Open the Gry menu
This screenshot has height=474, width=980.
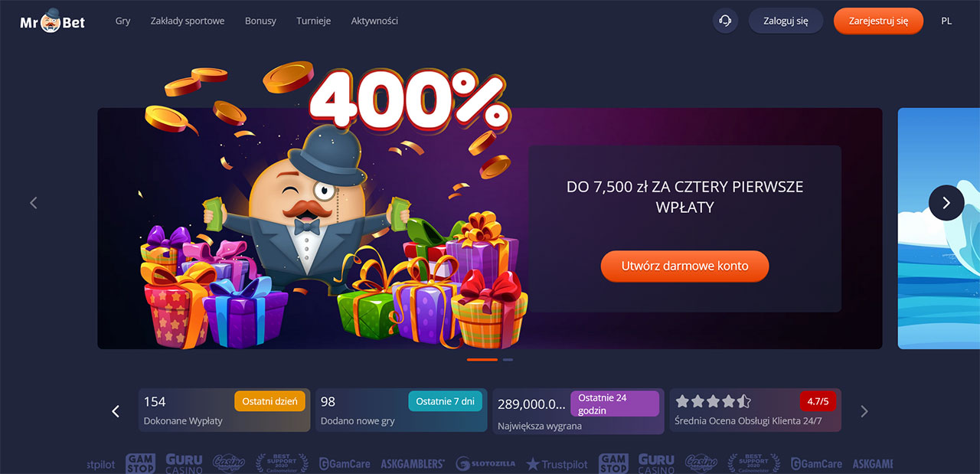tap(122, 21)
